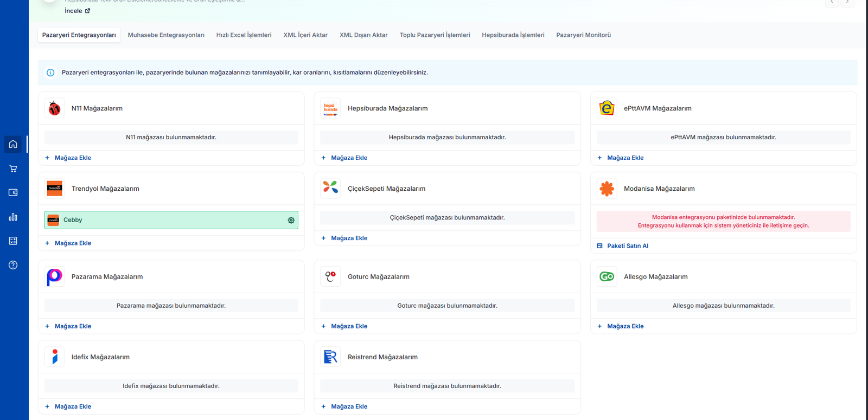Viewport: 868px width, 420px height.
Task: Click the next arrow at top right
Action: [x=847, y=2]
